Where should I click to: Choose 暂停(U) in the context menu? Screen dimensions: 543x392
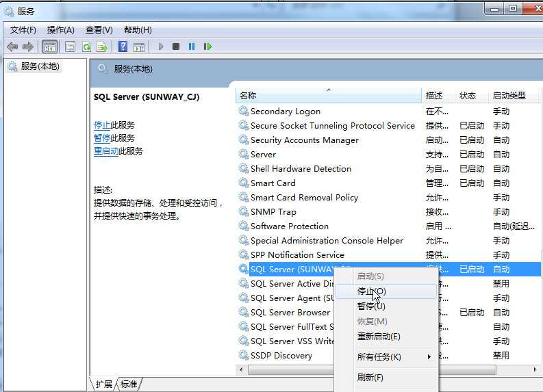click(x=386, y=306)
